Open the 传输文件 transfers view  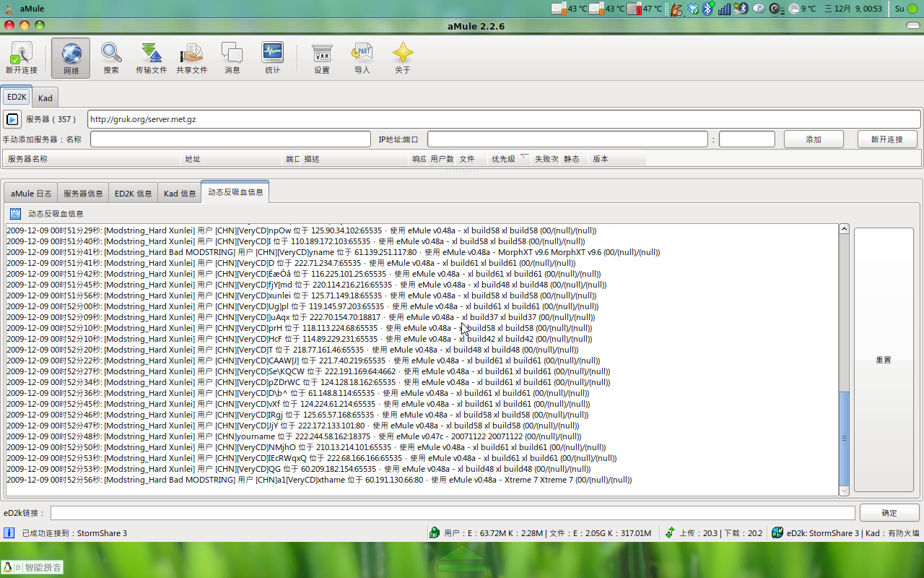(x=152, y=59)
